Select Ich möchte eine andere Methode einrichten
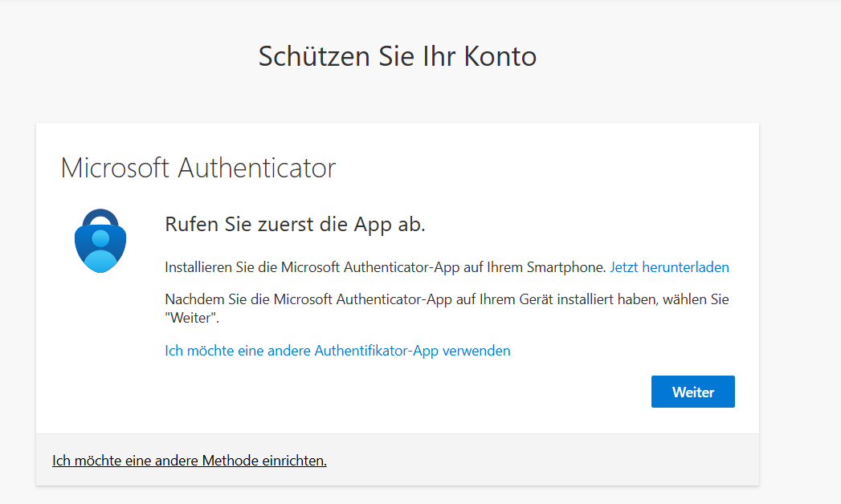Screen dimensions: 841x504 pyautogui.click(x=190, y=461)
